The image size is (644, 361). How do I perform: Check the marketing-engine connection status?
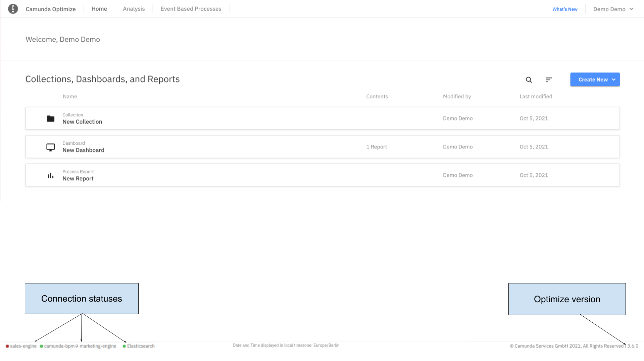coord(77,346)
